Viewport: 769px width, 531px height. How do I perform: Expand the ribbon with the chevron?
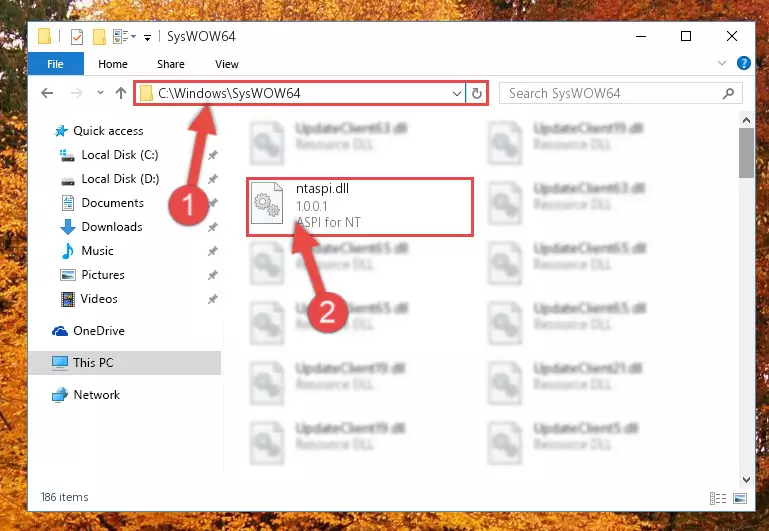(x=722, y=63)
